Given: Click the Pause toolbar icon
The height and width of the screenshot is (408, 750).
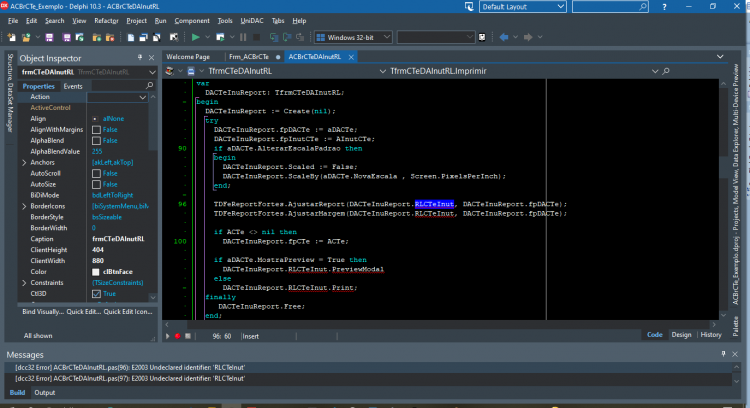Looking at the screenshot, I should point(243,37).
